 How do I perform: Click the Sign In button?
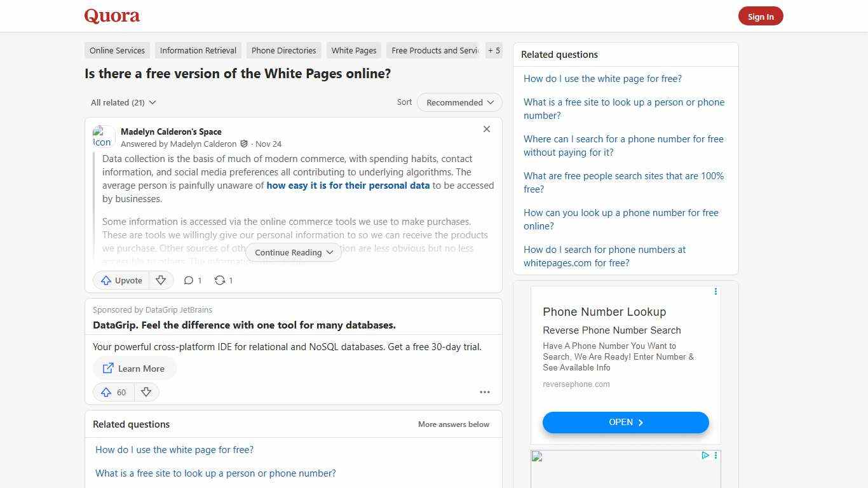(761, 16)
